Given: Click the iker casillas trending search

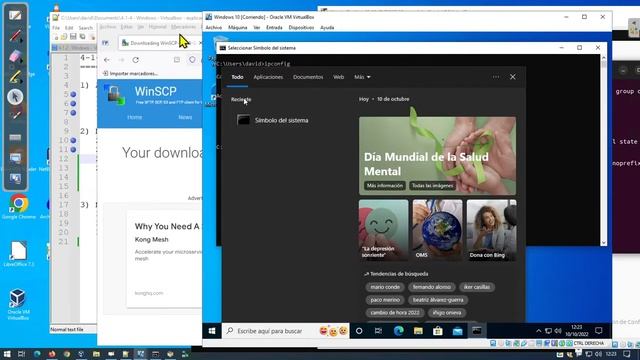Looking at the screenshot, I should click(477, 287).
